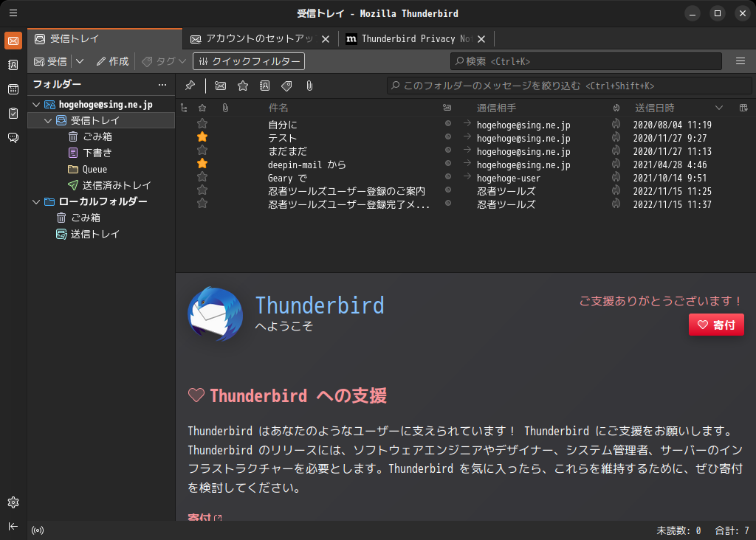Viewport: 756px width, 540px height.
Task: Filter messages from address book contacts
Action: click(x=265, y=86)
